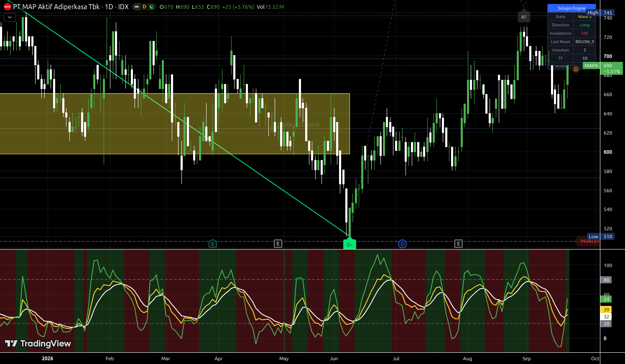Click the High 745 price label
This screenshot has height=364, width=625.
[x=600, y=13]
